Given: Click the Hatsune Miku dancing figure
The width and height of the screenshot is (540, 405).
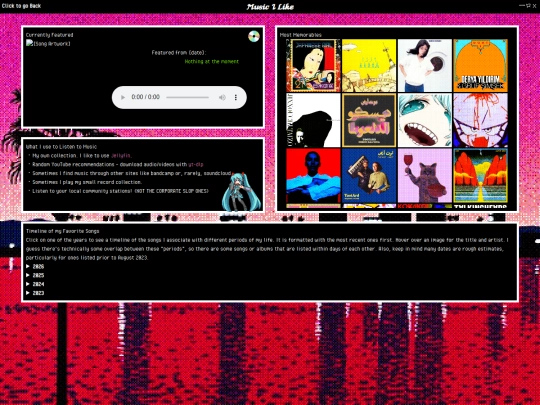Looking at the screenshot, I should (241, 191).
